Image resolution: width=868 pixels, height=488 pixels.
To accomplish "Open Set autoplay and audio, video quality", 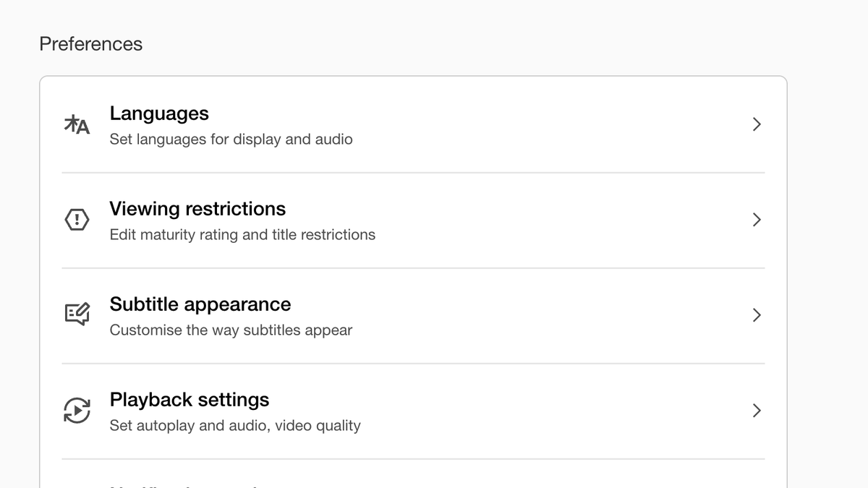I will pyautogui.click(x=235, y=425).
